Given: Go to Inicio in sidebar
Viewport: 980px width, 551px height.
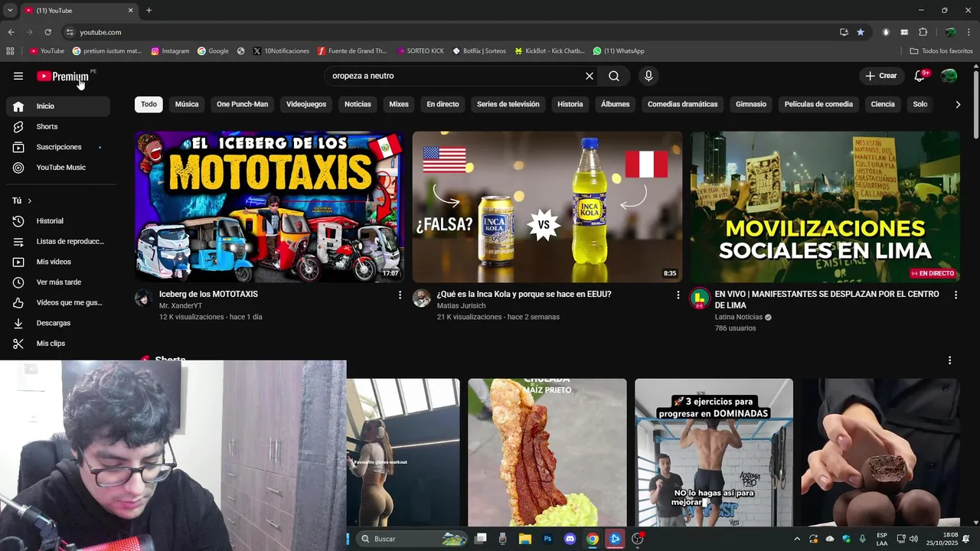Looking at the screenshot, I should 58,106.
